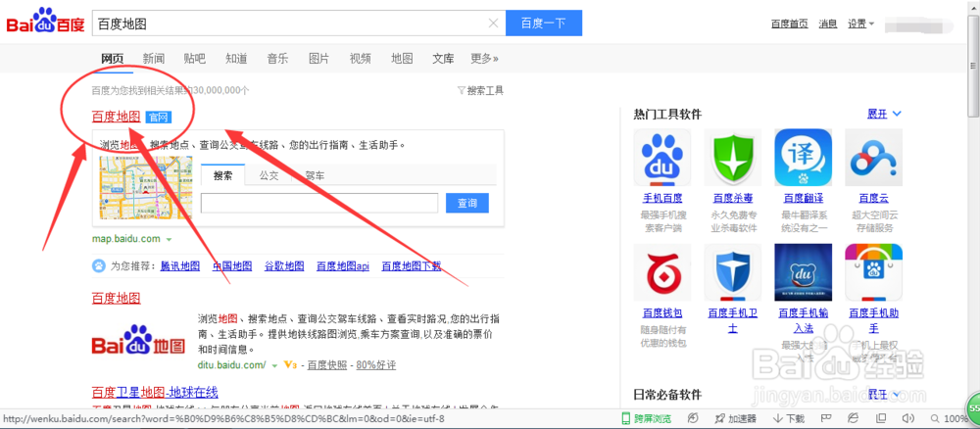The image size is (980, 429).
Task: Open the 百度钱包 app icon
Action: click(x=661, y=272)
